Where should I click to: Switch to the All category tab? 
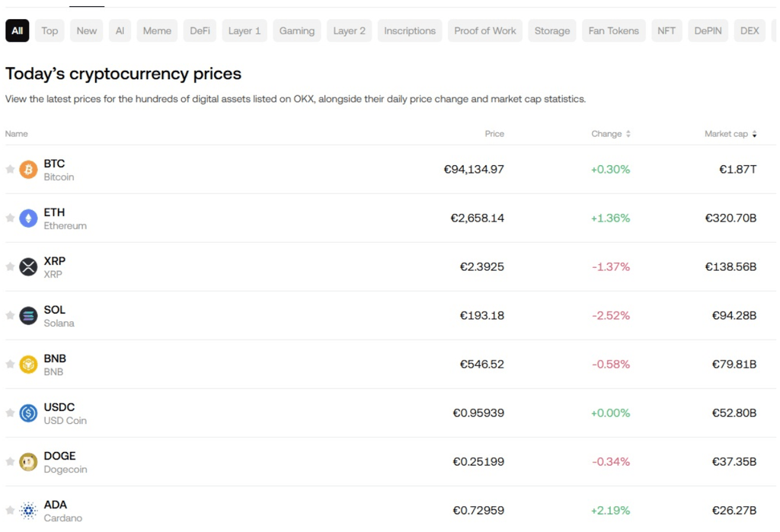point(17,30)
